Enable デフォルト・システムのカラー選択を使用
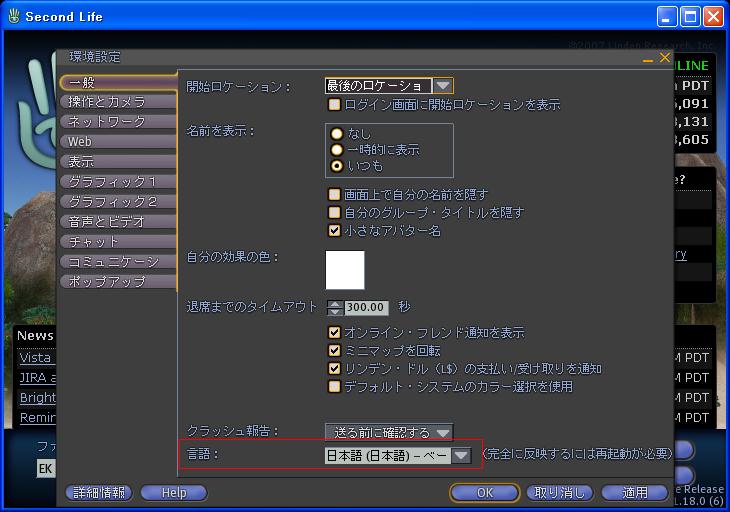This screenshot has width=730, height=512. point(334,386)
